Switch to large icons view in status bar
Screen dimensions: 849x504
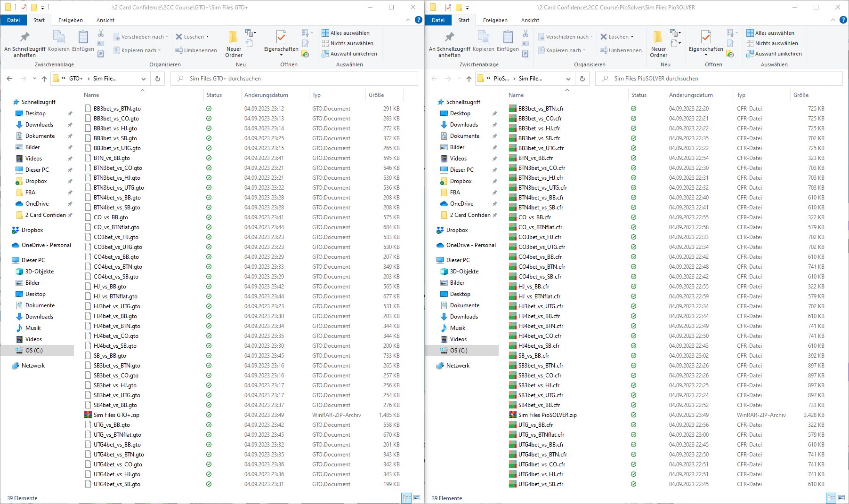[416, 498]
